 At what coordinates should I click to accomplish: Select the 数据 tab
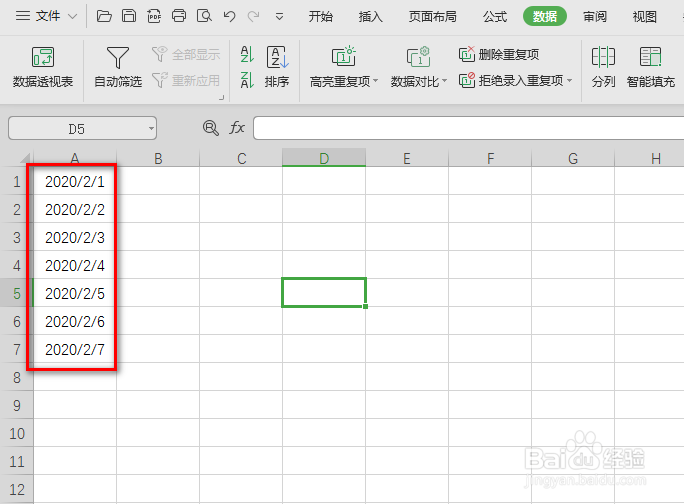click(x=545, y=17)
